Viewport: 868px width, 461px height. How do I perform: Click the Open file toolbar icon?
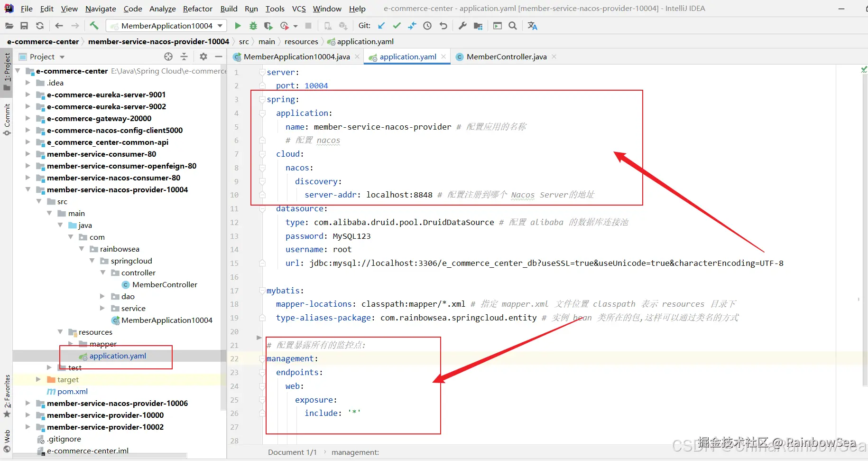(x=9, y=26)
